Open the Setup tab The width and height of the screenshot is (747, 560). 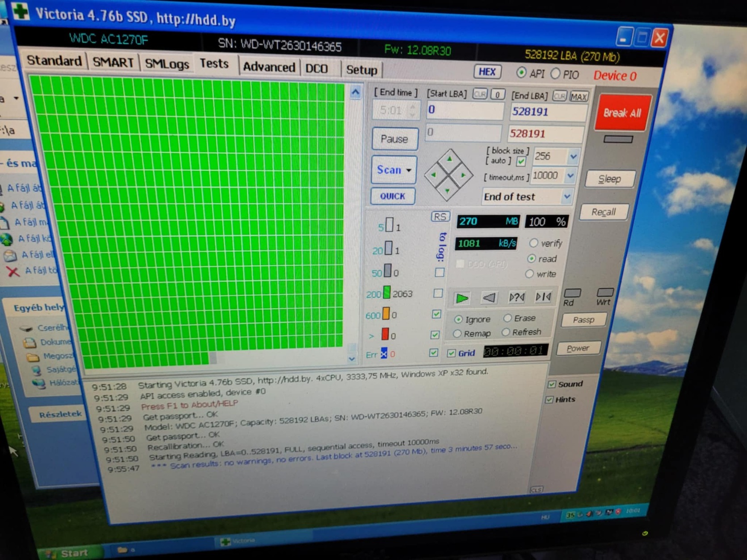coord(362,70)
